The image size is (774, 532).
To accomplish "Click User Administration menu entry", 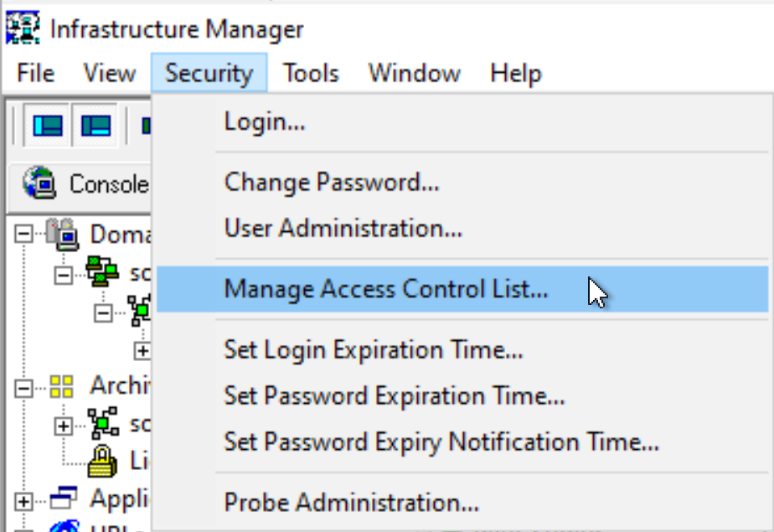I will tap(343, 227).
